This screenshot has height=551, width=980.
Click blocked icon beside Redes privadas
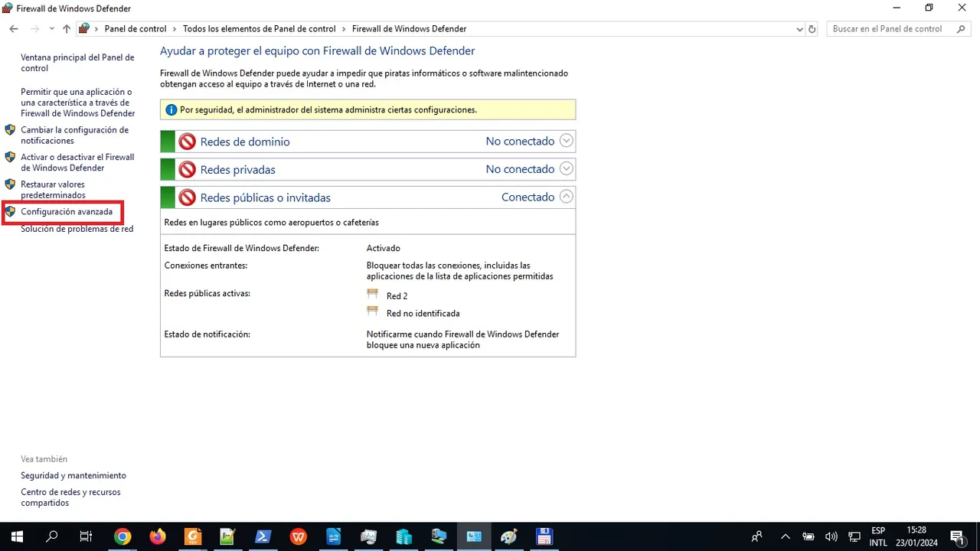pyautogui.click(x=187, y=169)
